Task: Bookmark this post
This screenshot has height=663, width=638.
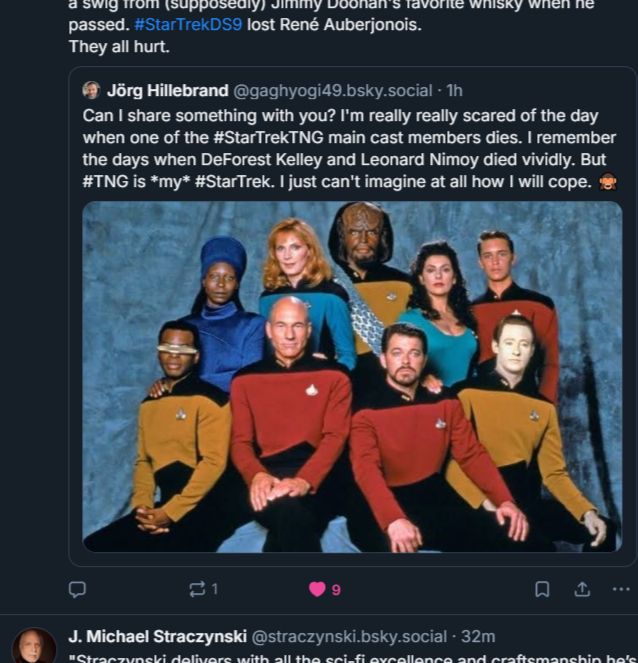Action: click(x=542, y=589)
